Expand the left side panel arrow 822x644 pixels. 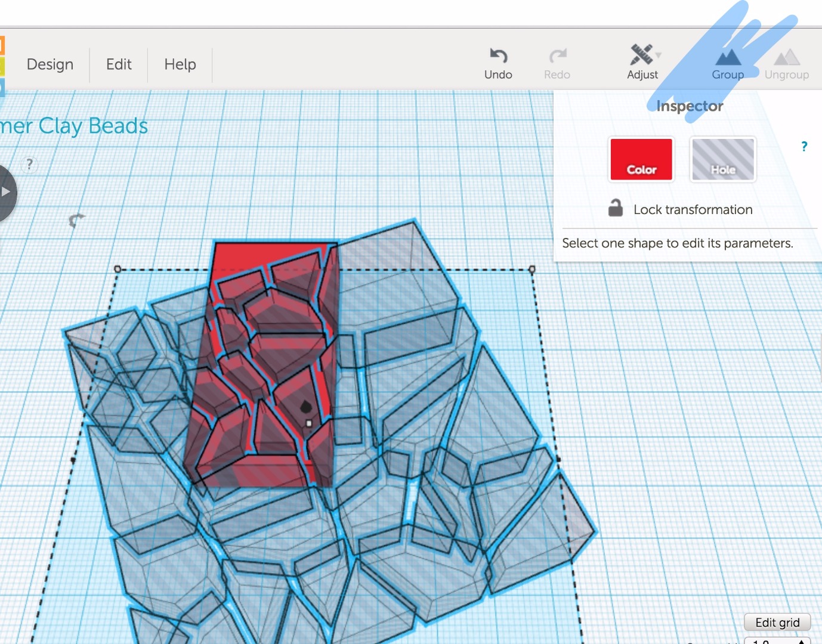[5, 192]
